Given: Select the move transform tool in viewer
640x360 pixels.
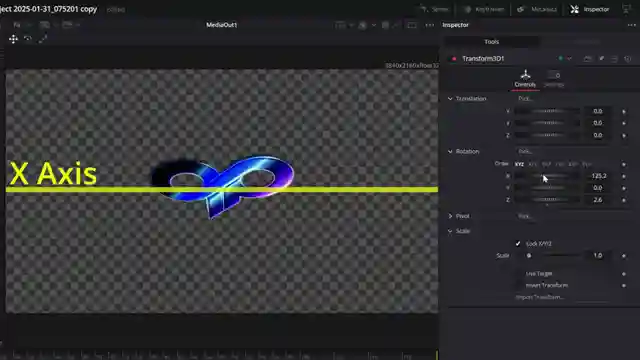Looking at the screenshot, I should 13,39.
